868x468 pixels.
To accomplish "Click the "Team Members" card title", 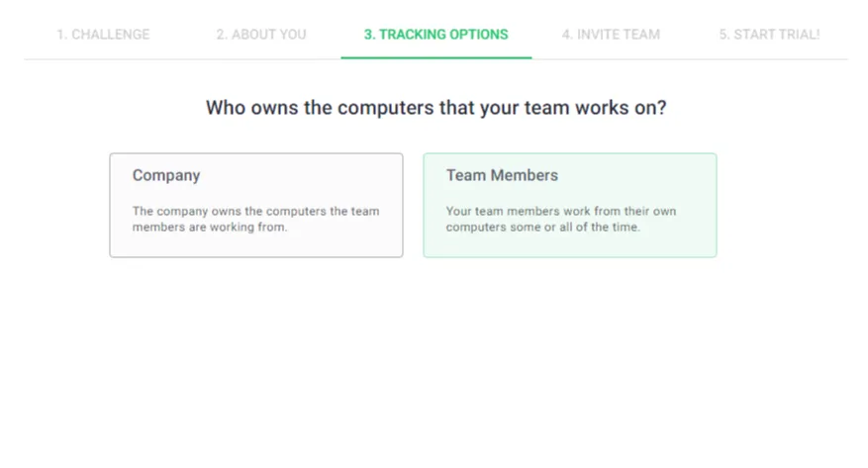I will [502, 175].
